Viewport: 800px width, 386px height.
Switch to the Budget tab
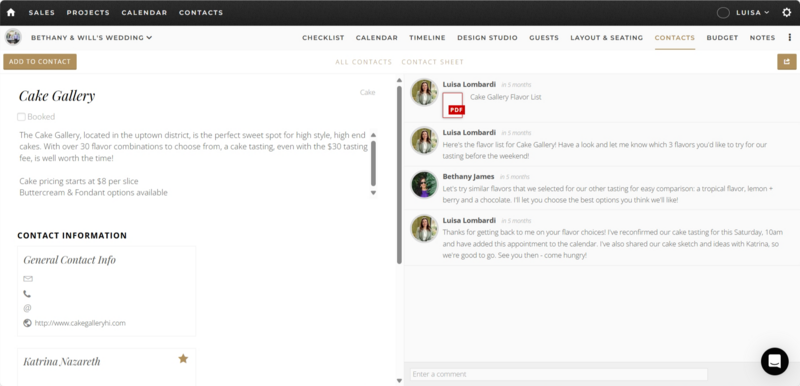click(722, 38)
